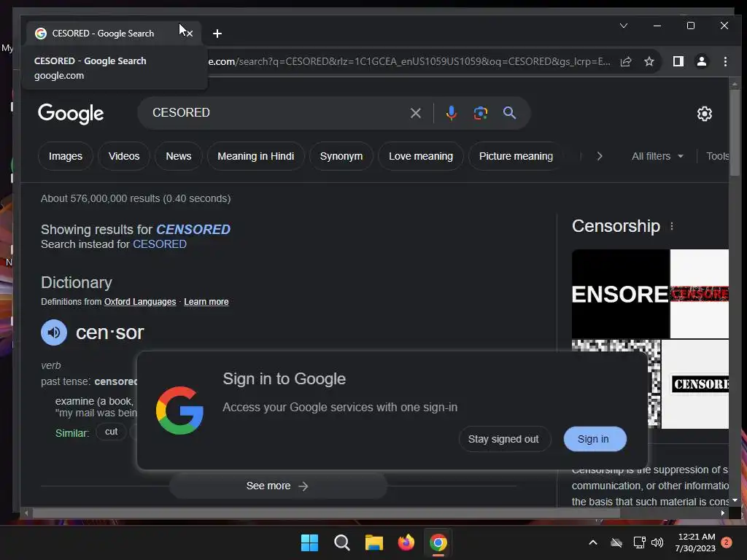The width and height of the screenshot is (747, 560).
Task: Open Google Lens image search
Action: (x=480, y=113)
